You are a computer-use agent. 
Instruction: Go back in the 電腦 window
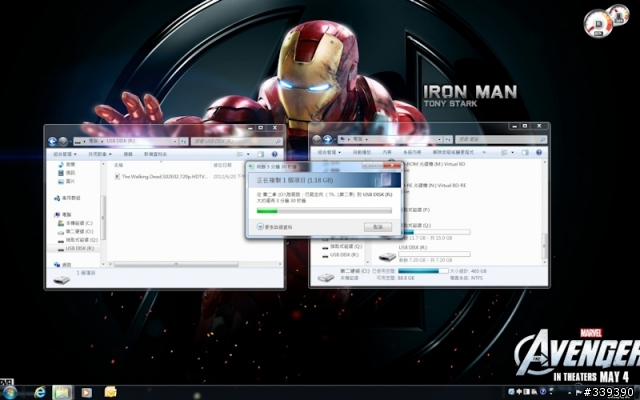click(317, 140)
